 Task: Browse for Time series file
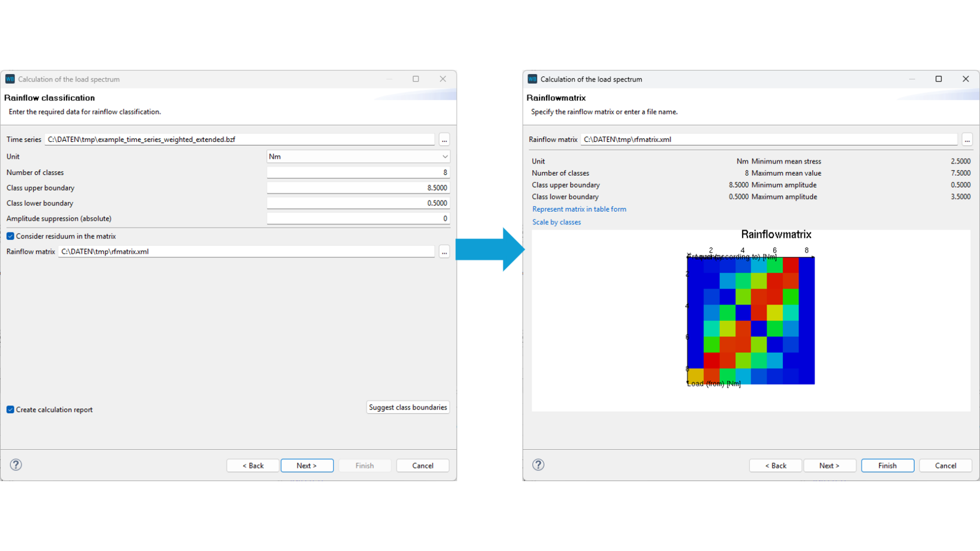click(444, 140)
